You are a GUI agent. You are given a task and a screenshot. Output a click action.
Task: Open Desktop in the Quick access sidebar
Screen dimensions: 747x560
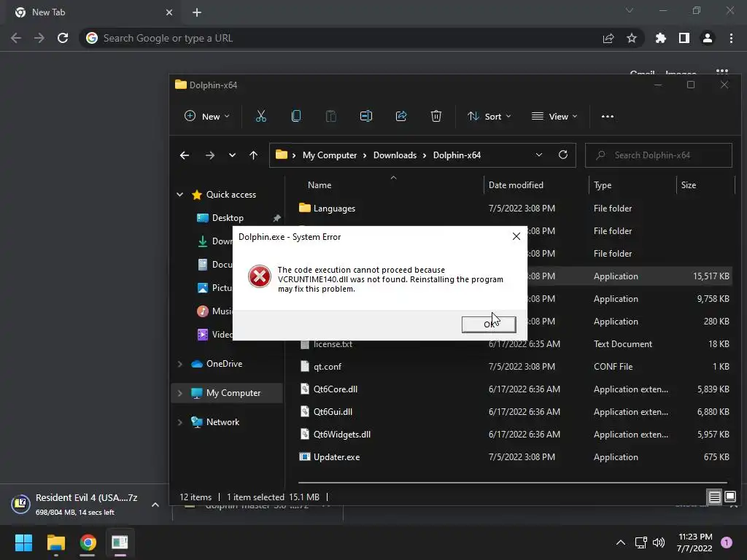pyautogui.click(x=228, y=217)
